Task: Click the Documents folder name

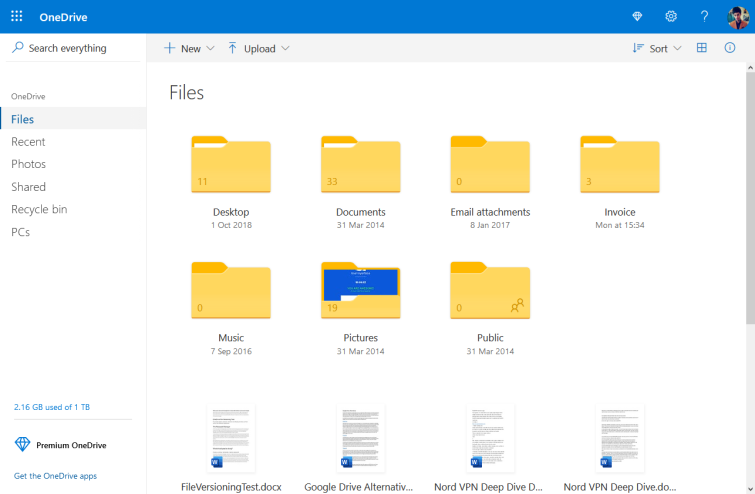Action: [361, 212]
